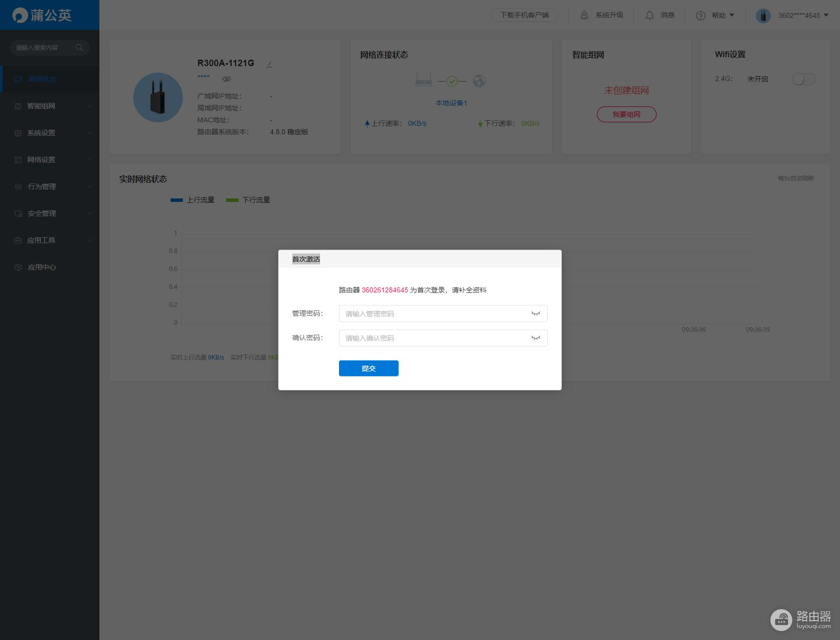
Task: Click the 系统升级 bell icon
Action: (585, 15)
